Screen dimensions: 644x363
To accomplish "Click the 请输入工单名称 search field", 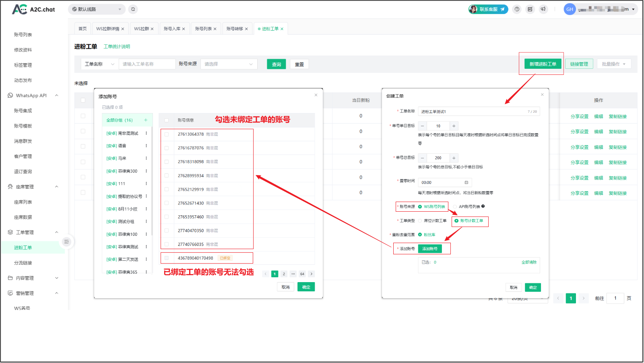I will pyautogui.click(x=147, y=64).
